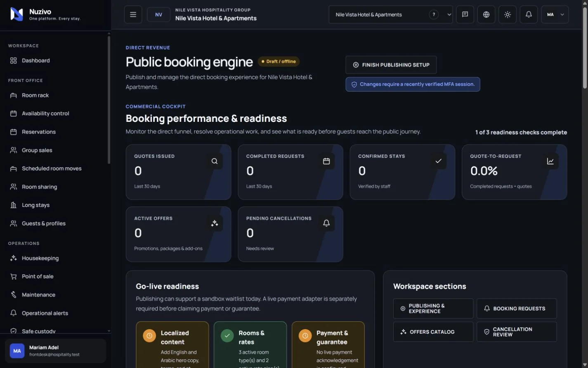Open Offers Catalog section
588x368 pixels.
433,332
